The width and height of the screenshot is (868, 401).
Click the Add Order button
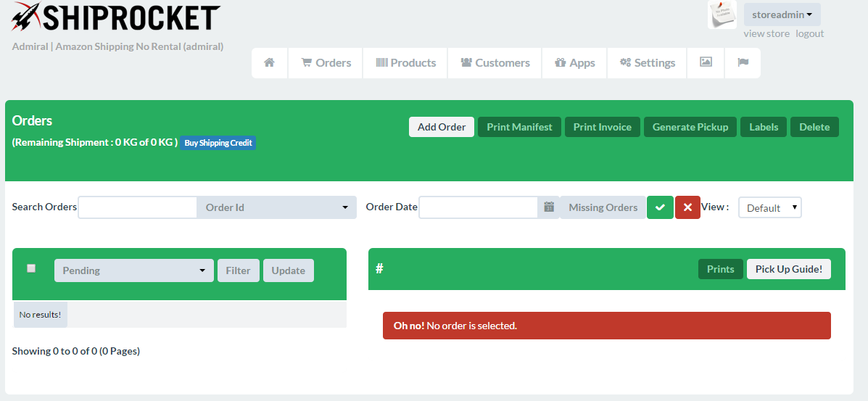[441, 127]
